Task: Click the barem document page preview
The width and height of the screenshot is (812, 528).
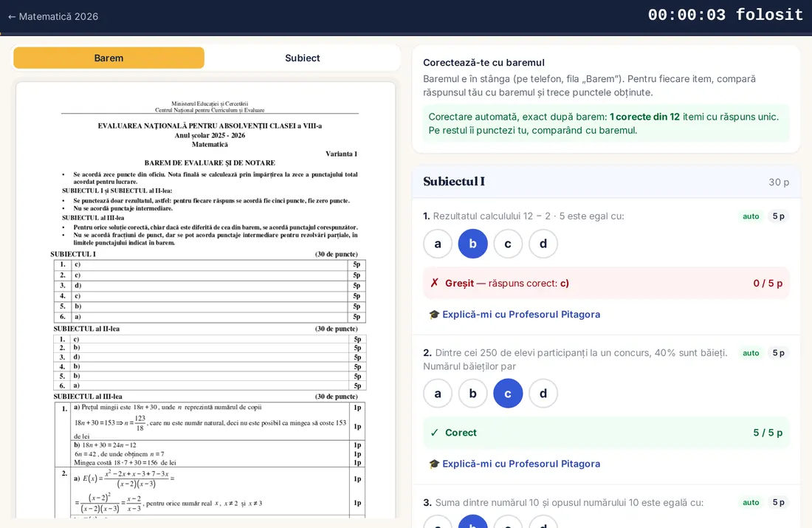Action: [x=206, y=300]
